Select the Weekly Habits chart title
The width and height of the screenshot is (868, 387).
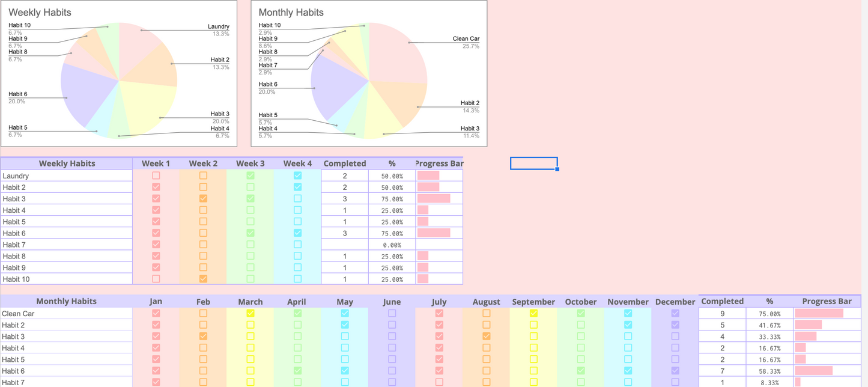pos(40,13)
